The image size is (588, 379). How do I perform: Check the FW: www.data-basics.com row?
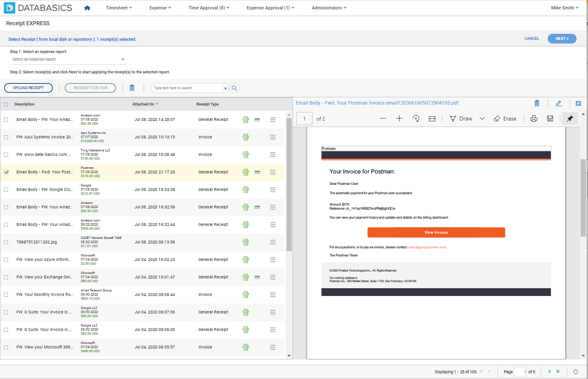coord(6,155)
